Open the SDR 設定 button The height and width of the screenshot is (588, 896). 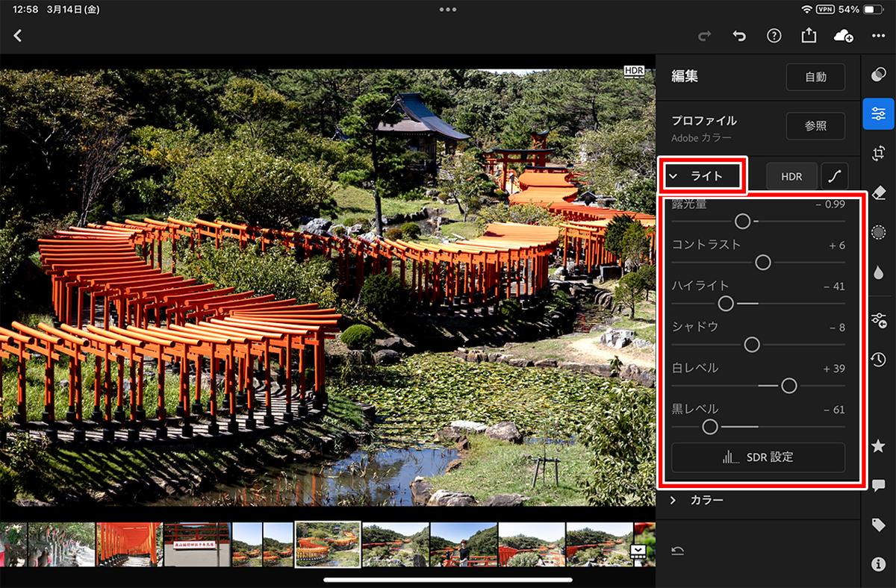[x=758, y=457]
